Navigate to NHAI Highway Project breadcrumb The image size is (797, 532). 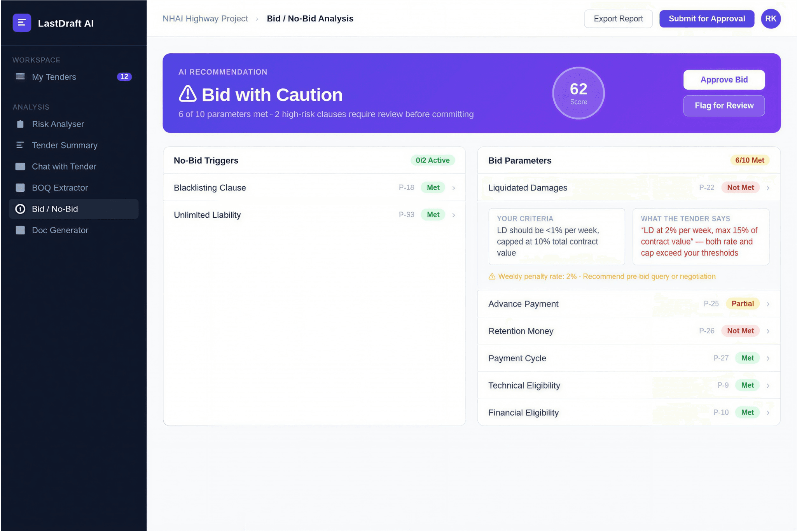point(205,18)
